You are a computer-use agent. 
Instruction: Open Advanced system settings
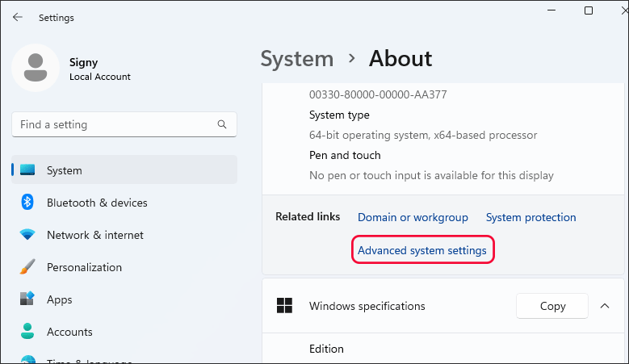[x=422, y=250]
